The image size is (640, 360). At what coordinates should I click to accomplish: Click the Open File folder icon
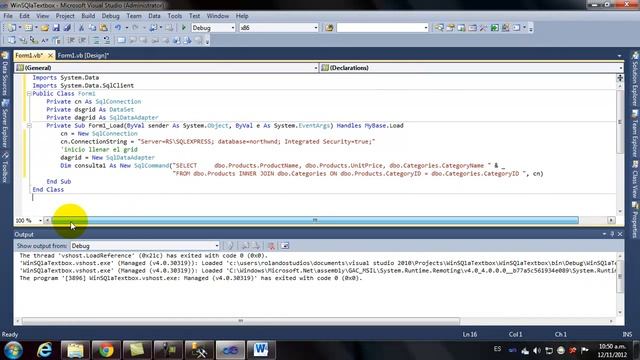coord(45,28)
